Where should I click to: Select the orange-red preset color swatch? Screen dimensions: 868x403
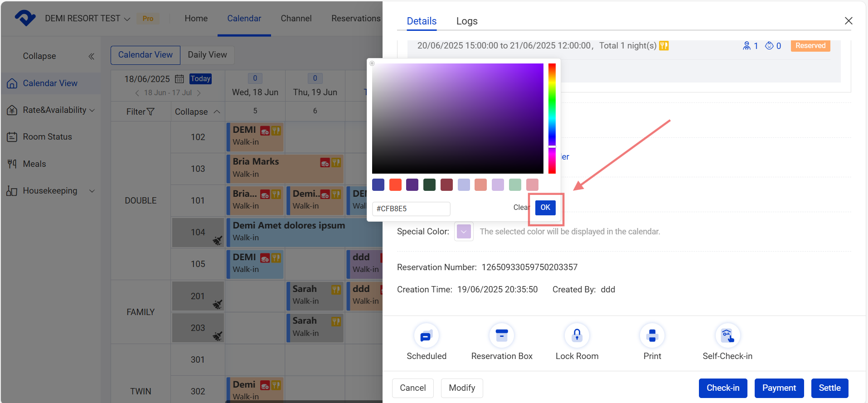[x=395, y=185]
